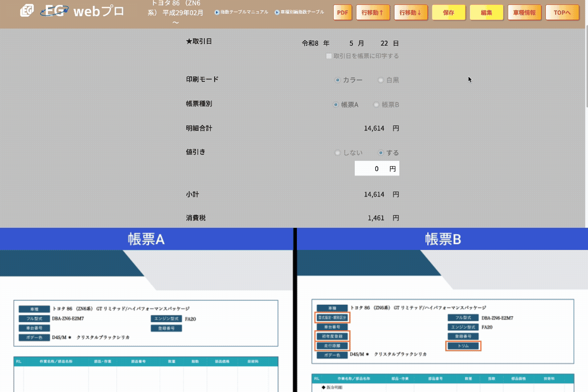This screenshot has height=392, width=588.
Task: Click 作業名称/部品名称 header in 帳票A table
Action: coord(56,362)
